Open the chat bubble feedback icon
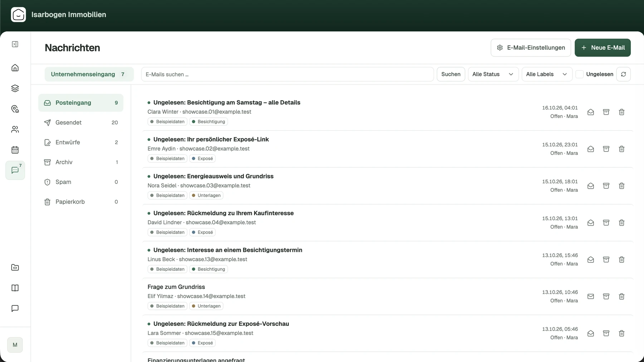Image resolution: width=644 pixels, height=362 pixels. 15,308
